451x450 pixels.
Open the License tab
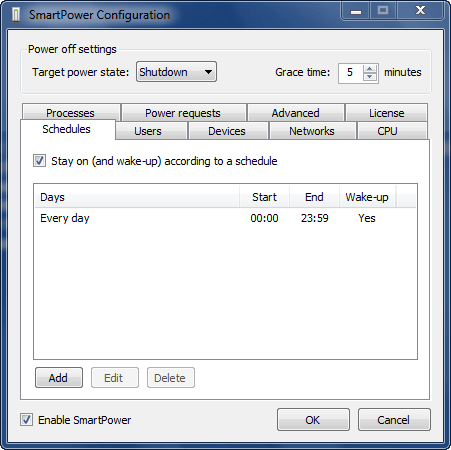pos(387,113)
